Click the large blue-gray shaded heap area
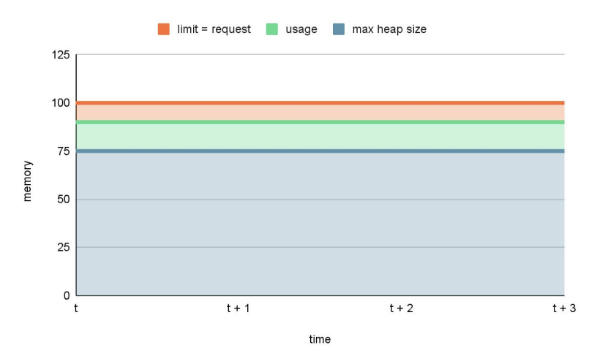 pos(320,223)
